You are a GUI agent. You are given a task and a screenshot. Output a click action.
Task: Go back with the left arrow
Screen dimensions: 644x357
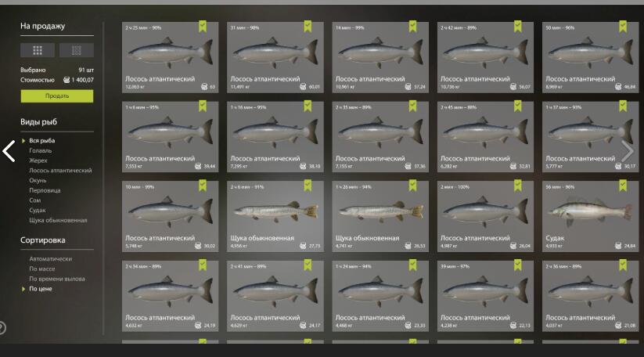pyautogui.click(x=9, y=151)
